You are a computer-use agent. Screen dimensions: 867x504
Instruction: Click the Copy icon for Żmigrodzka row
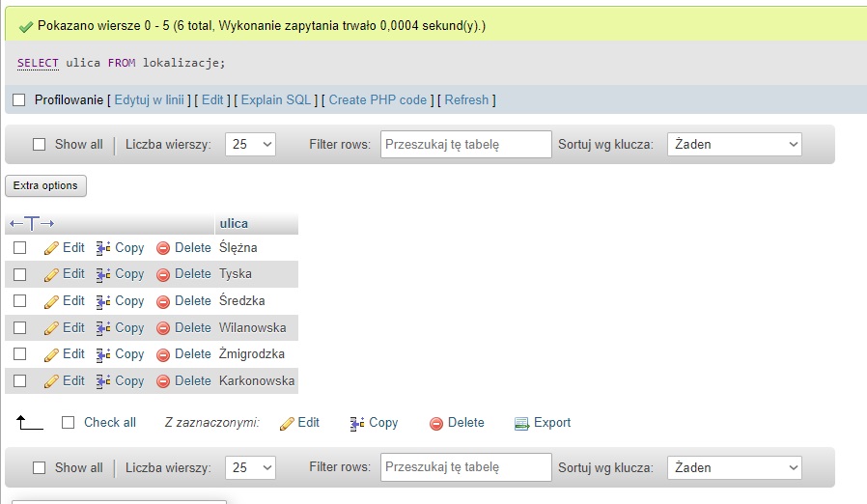tap(104, 354)
